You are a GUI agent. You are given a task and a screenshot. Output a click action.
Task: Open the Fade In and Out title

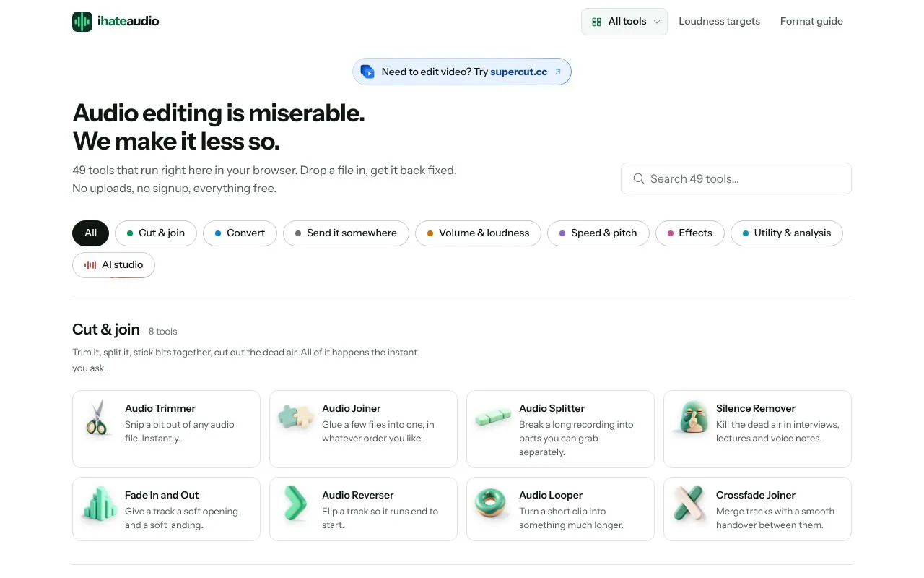tap(162, 495)
